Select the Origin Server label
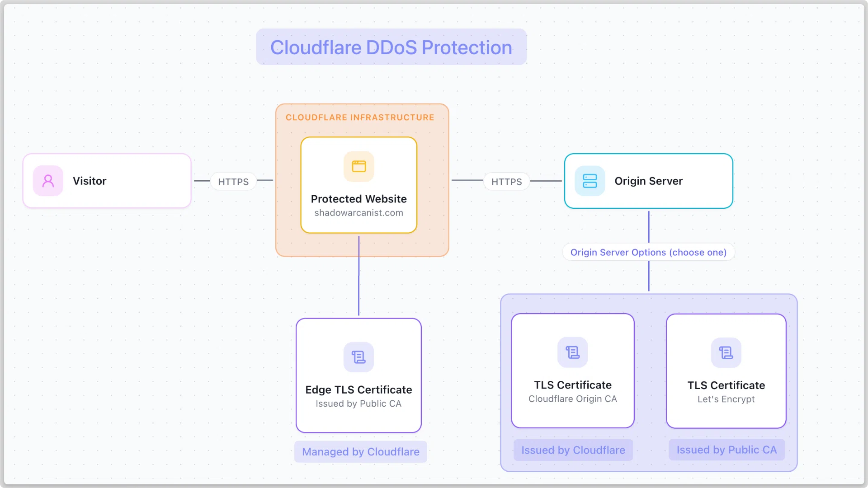Viewport: 868px width, 488px height. [x=649, y=181]
